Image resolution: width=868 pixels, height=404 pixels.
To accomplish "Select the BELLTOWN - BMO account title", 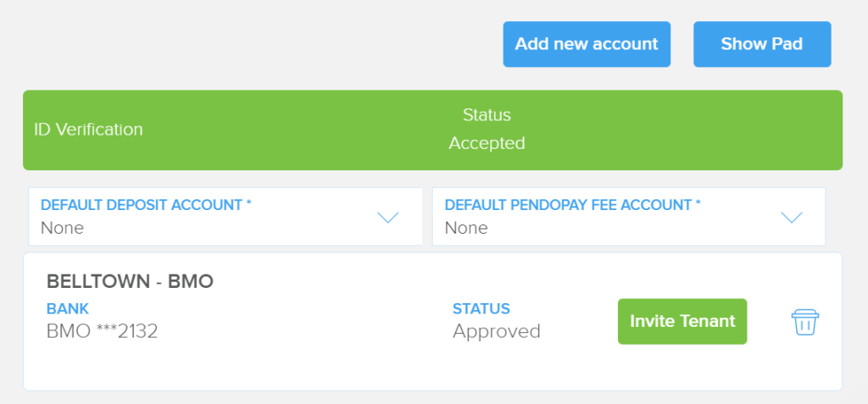I will click(130, 282).
